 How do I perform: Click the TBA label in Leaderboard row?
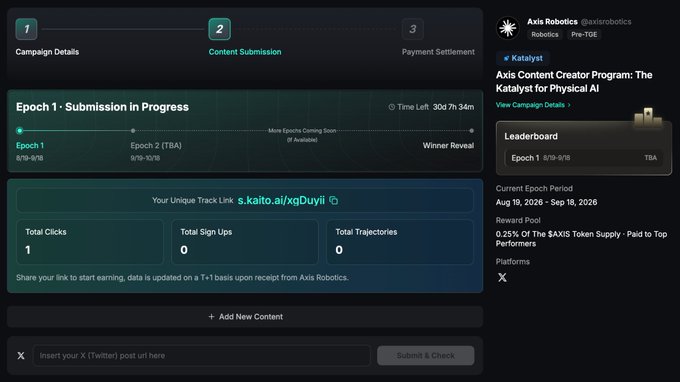pos(651,158)
